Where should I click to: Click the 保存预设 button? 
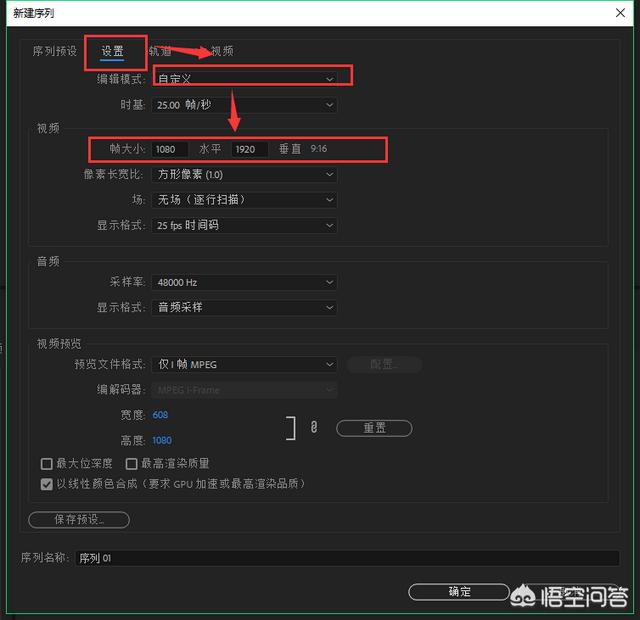pos(79,520)
